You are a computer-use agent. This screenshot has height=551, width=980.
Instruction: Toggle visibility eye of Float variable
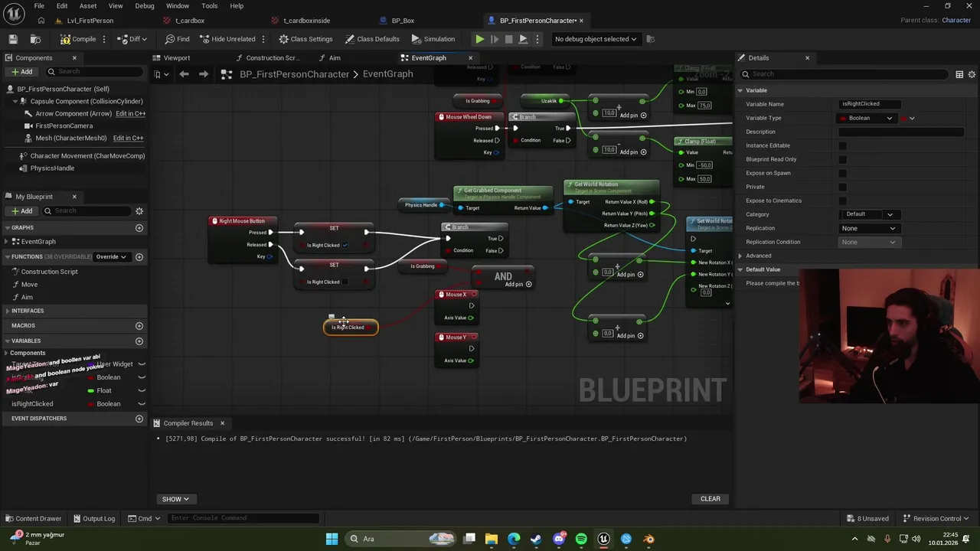tap(142, 391)
